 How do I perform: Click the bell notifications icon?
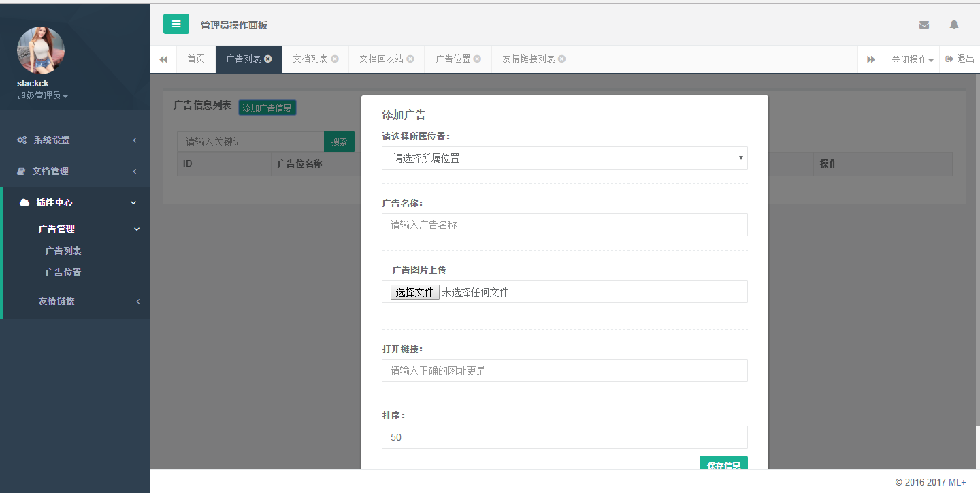[x=953, y=25]
